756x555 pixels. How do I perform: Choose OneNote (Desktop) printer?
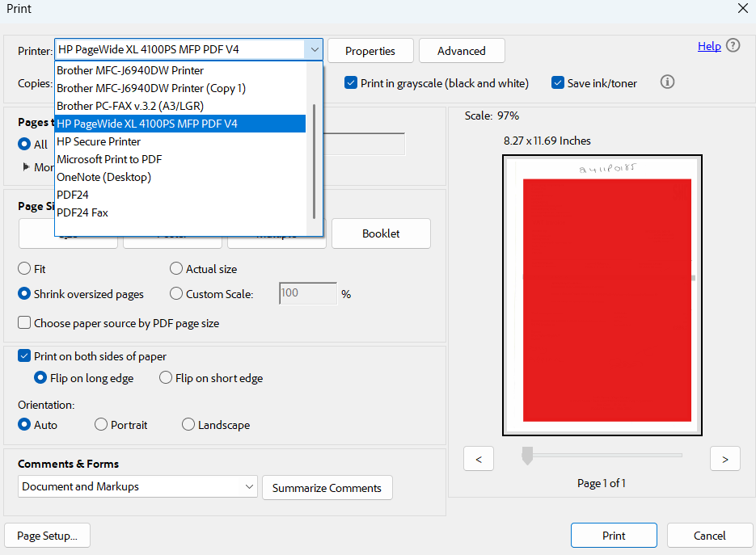point(180,177)
